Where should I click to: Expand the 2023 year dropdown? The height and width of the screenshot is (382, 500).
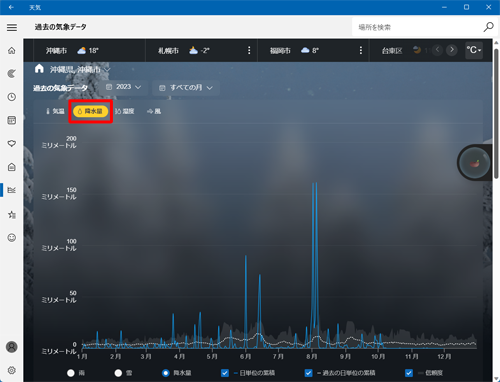(123, 87)
